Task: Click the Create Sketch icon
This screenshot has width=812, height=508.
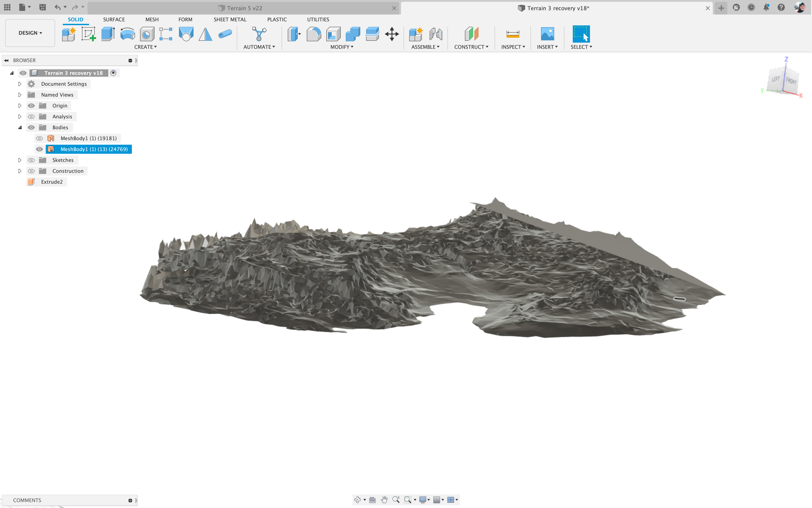Action: coord(89,34)
